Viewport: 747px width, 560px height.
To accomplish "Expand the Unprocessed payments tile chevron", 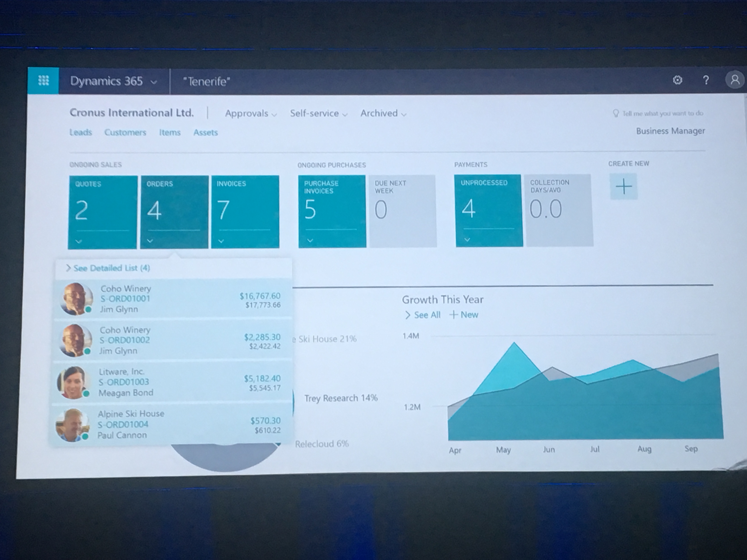I will pos(467,240).
